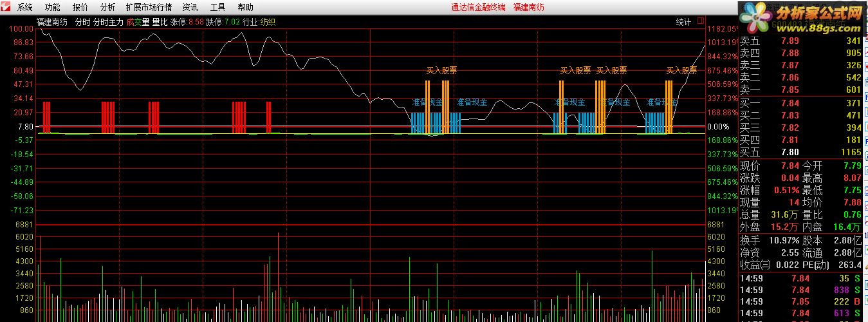Click the 涨停 price 8.58
868x322 pixels.
click(196, 22)
